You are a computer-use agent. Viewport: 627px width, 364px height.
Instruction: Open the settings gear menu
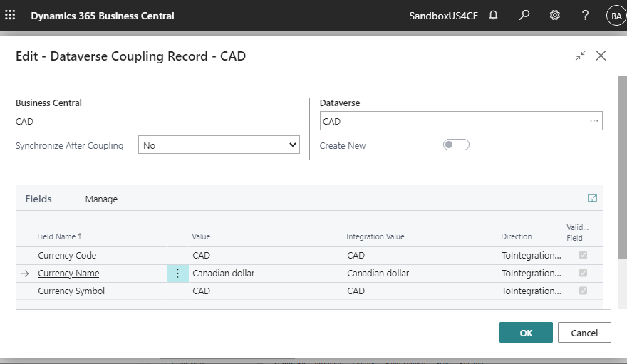[554, 15]
